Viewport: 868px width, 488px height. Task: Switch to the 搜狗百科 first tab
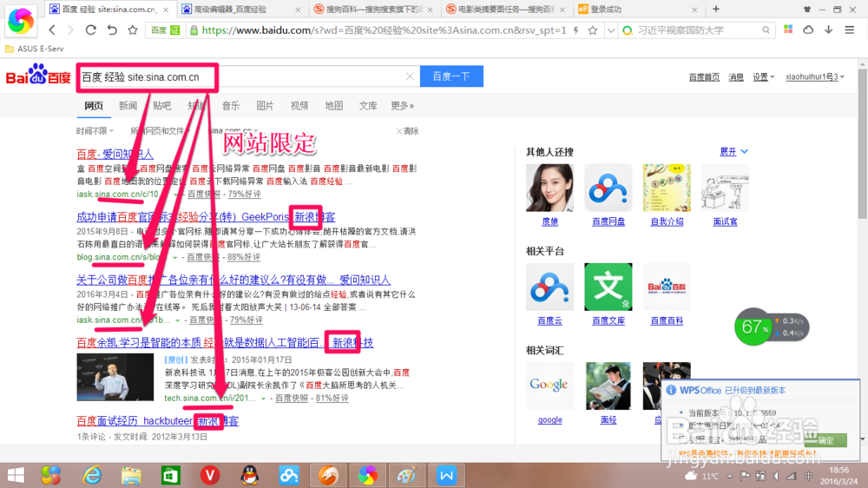click(373, 10)
